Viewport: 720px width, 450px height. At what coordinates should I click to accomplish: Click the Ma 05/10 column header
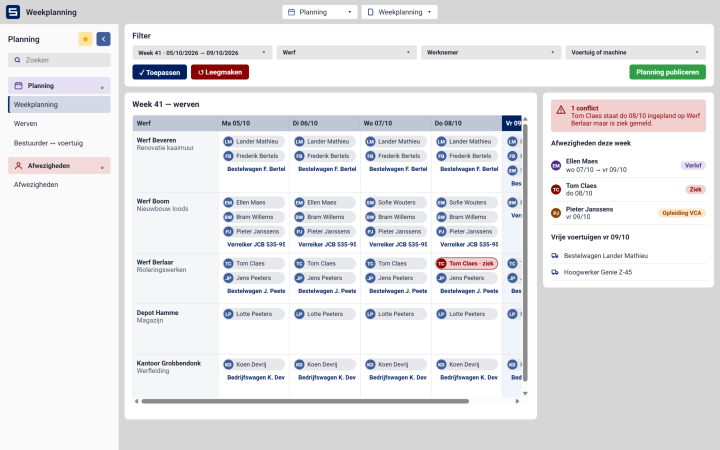click(x=253, y=123)
